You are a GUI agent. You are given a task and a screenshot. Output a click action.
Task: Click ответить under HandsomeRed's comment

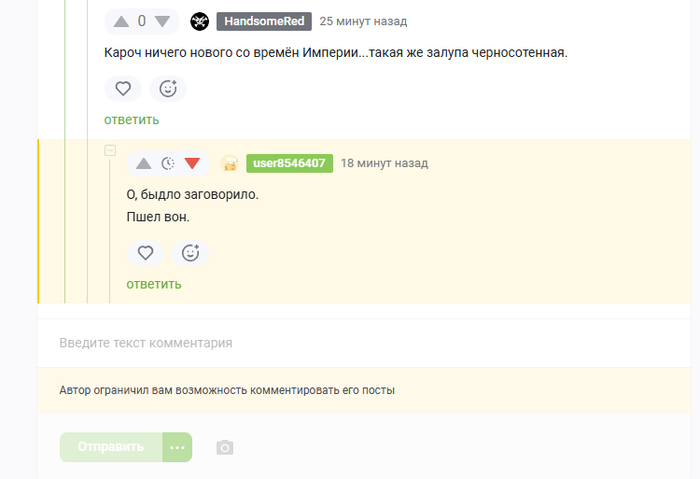click(131, 120)
